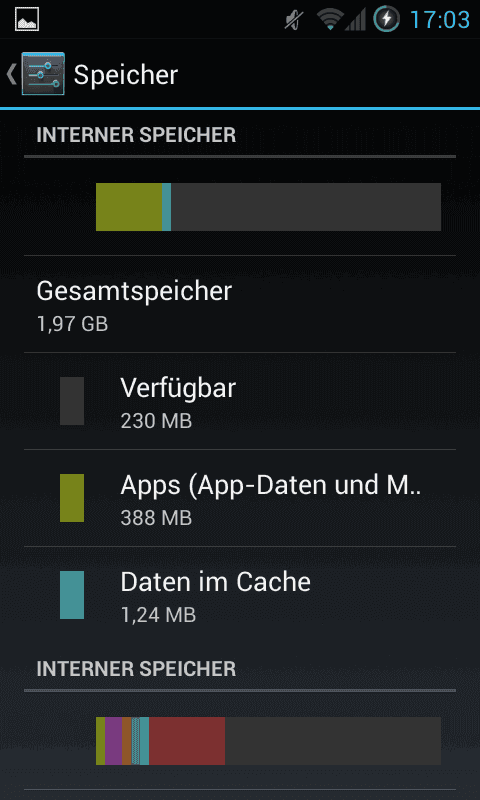Go back using the left chevron arrow
Image resolution: width=480 pixels, height=800 pixels.
(x=11, y=74)
